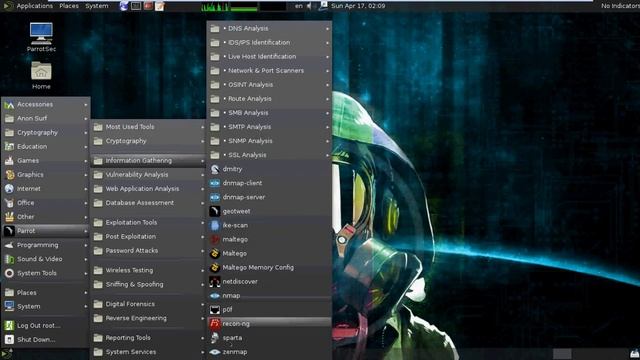Launch ike-scan tool
This screenshot has height=360, width=640.
269,225
